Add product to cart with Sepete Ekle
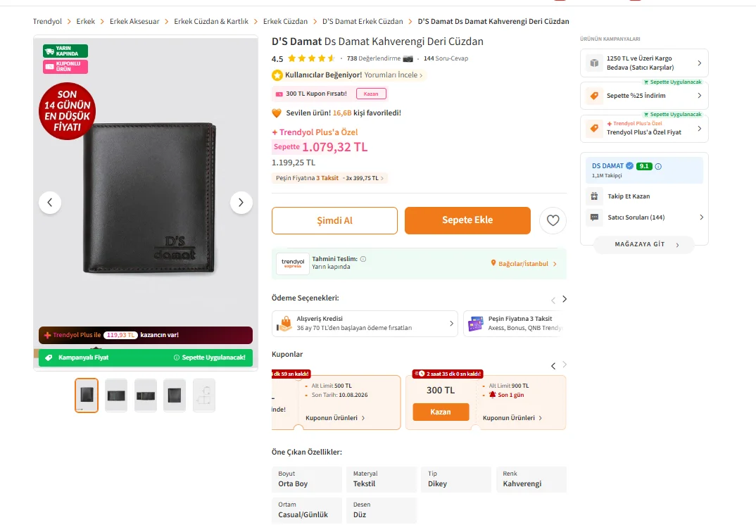The image size is (756, 532). tap(467, 220)
